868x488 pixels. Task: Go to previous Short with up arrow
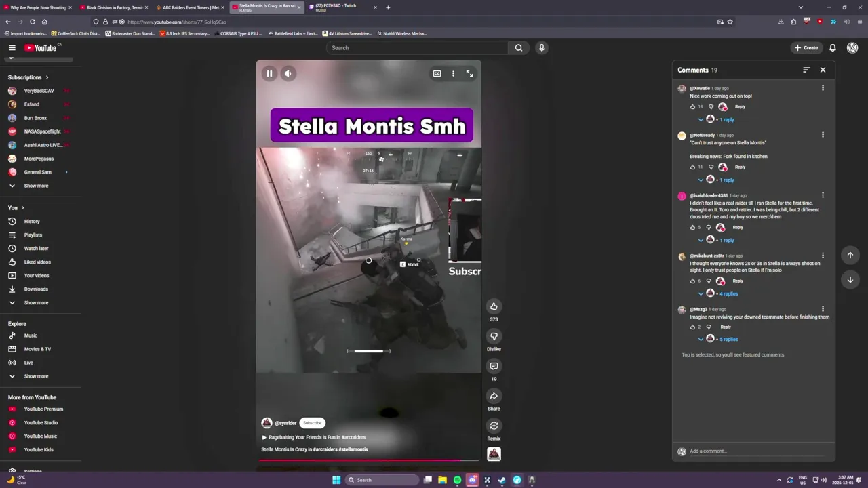tap(850, 255)
